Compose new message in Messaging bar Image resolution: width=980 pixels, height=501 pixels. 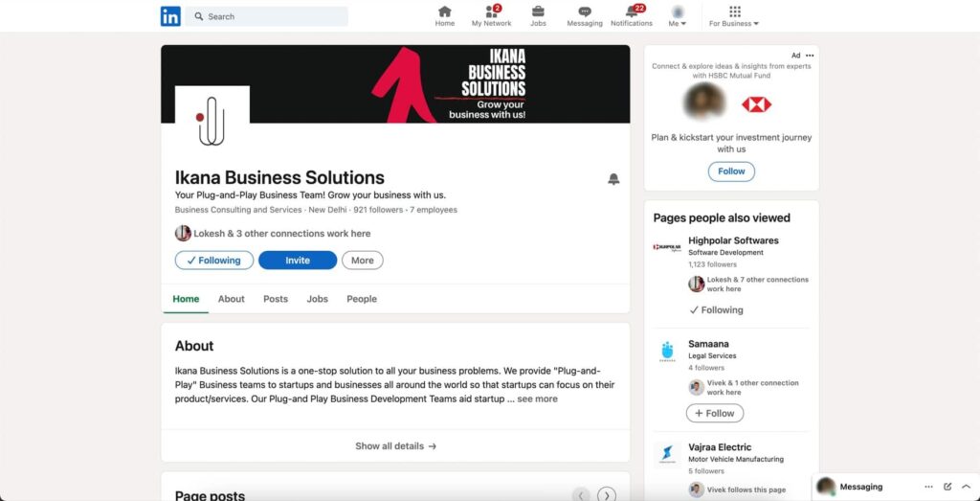(947, 487)
